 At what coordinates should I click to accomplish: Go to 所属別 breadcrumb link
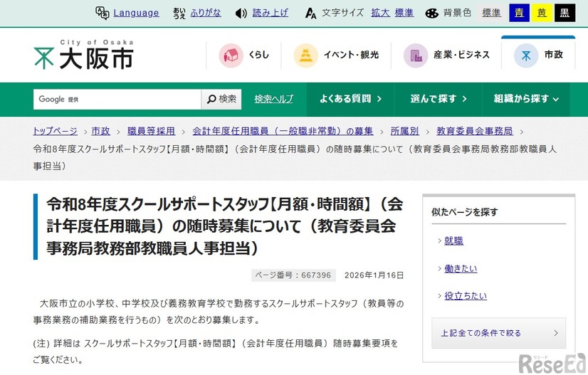(x=404, y=131)
